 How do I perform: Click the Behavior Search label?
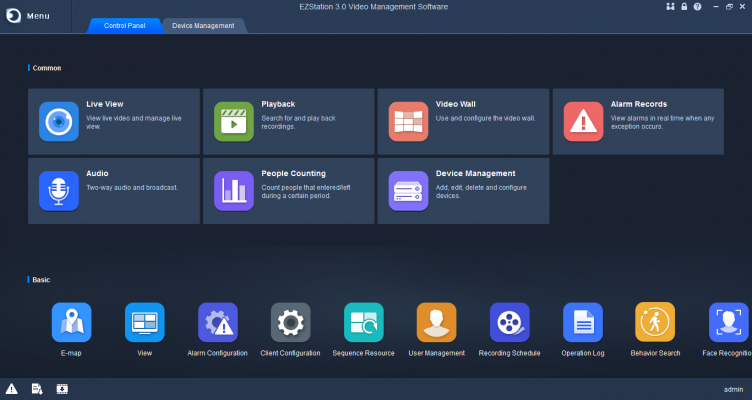(x=655, y=353)
